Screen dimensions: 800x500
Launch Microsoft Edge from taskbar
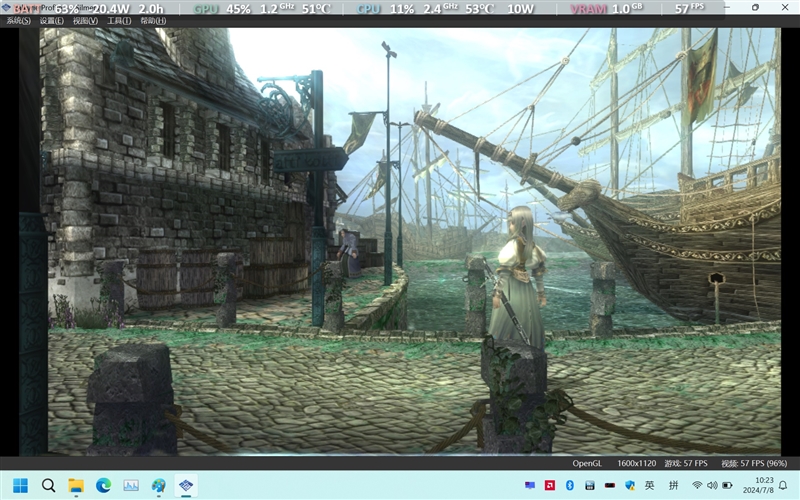tap(104, 485)
